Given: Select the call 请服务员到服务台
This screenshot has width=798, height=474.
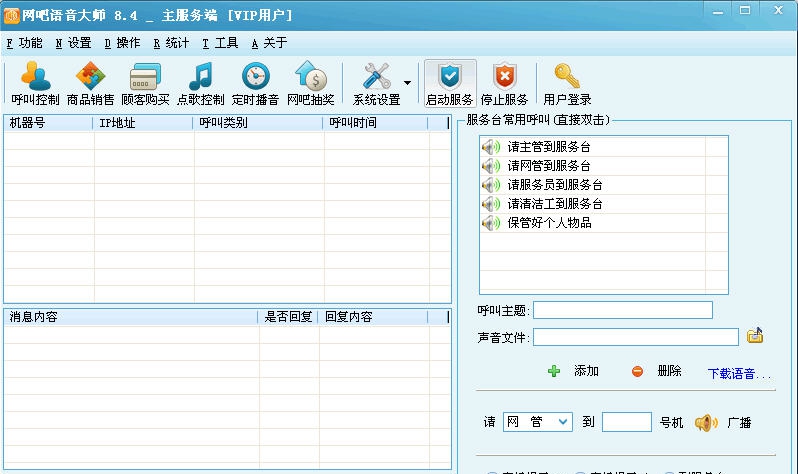Looking at the screenshot, I should coord(555,185).
